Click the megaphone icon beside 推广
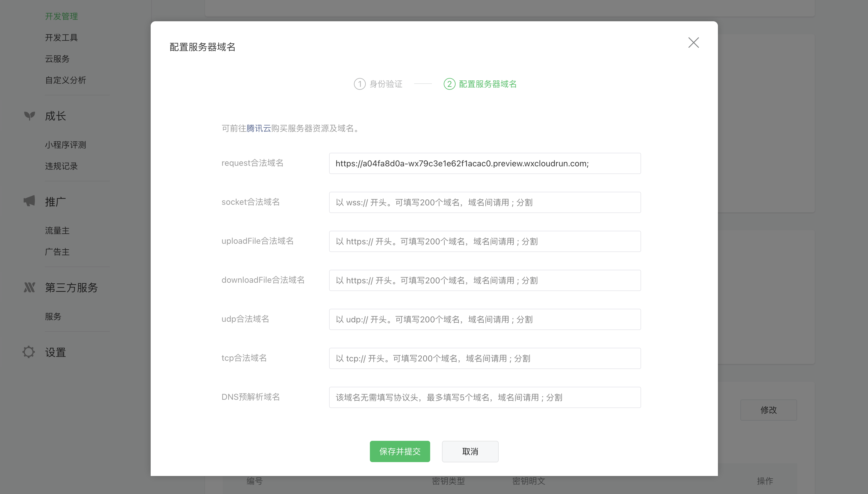The width and height of the screenshot is (868, 494). pos(30,201)
